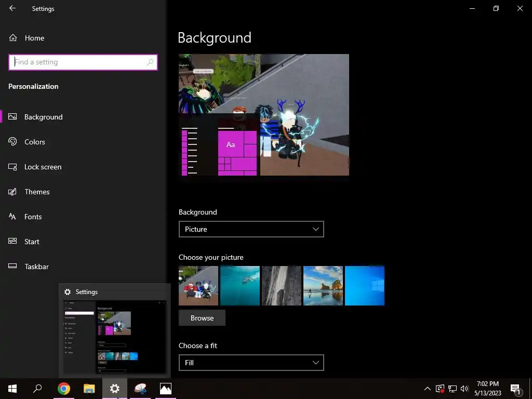The width and height of the screenshot is (532, 399).
Task: Launch Google Chrome from the taskbar
Action: point(64,389)
